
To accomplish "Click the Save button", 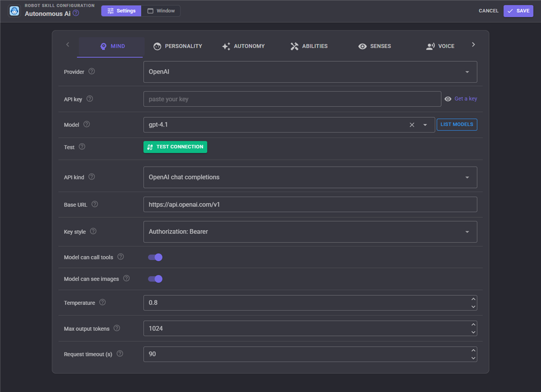I will (x=518, y=11).
